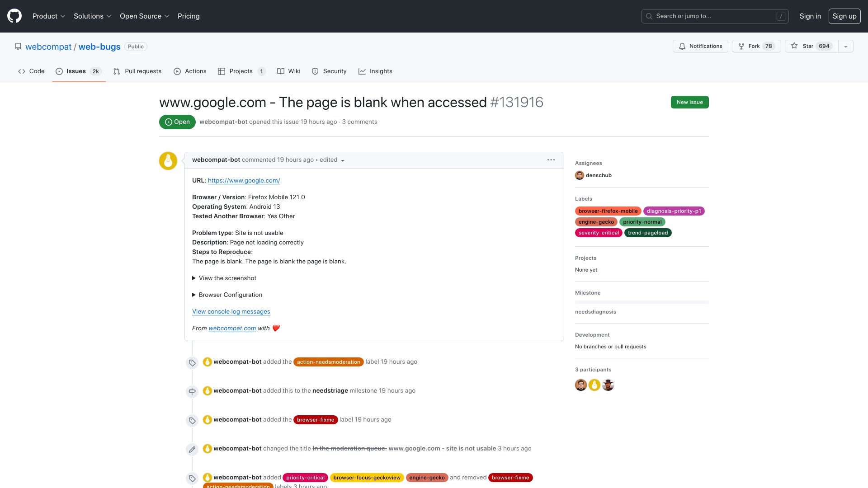Click the pencil icon for title change event
The width and height of the screenshot is (868, 488).
tap(192, 450)
